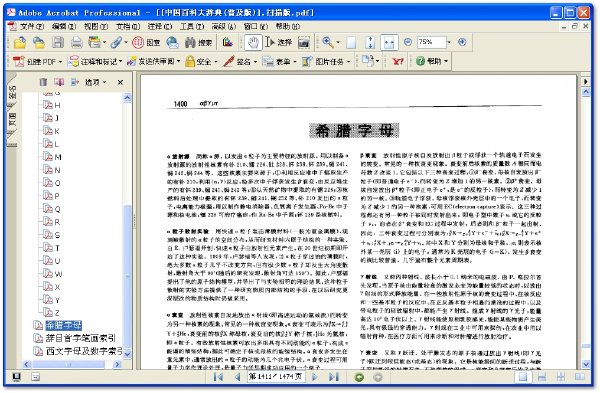This screenshot has width=600, height=393.
Task: Open the Sign (签名) pen dropdown
Action: pos(240,61)
